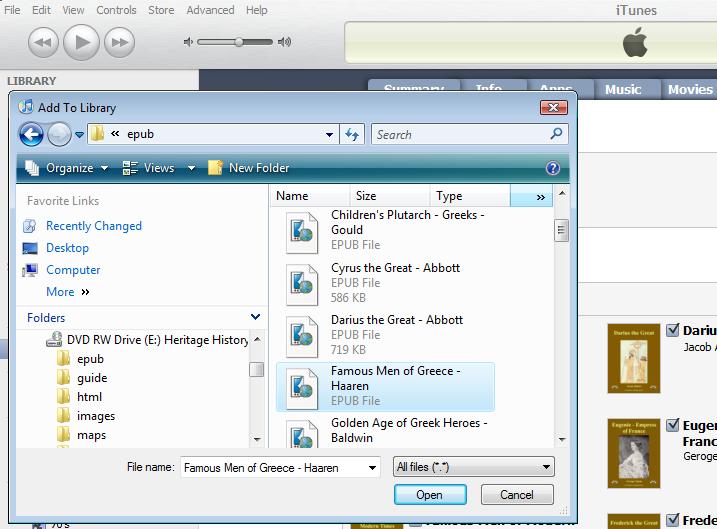Click the refresh icon beside address bar
Screen dimensions: 717x529
tap(352, 134)
